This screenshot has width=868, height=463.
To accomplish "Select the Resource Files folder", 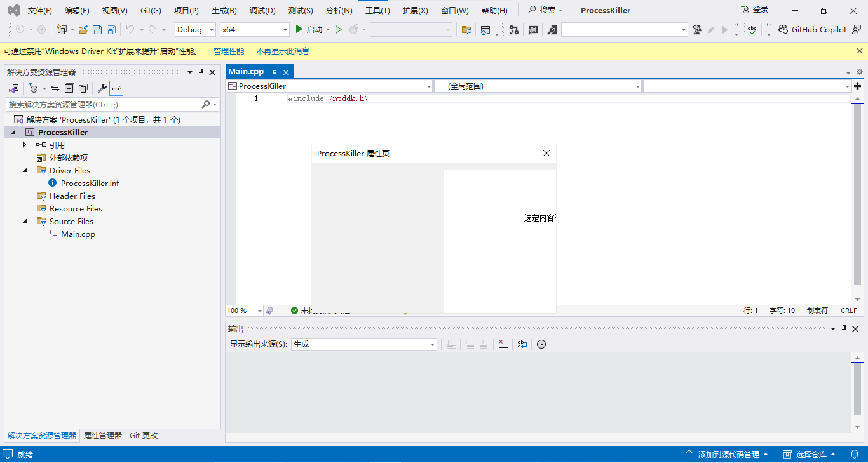I will point(76,209).
